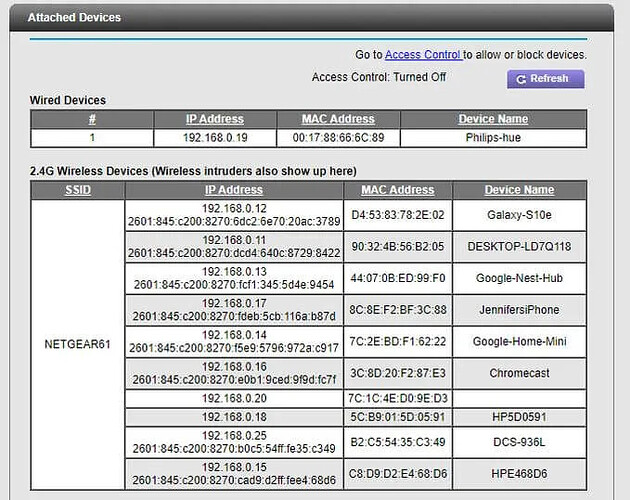Screen dimensions: 630x500
Task: Select the Philips-hue device name
Action: pyautogui.click(x=492, y=138)
